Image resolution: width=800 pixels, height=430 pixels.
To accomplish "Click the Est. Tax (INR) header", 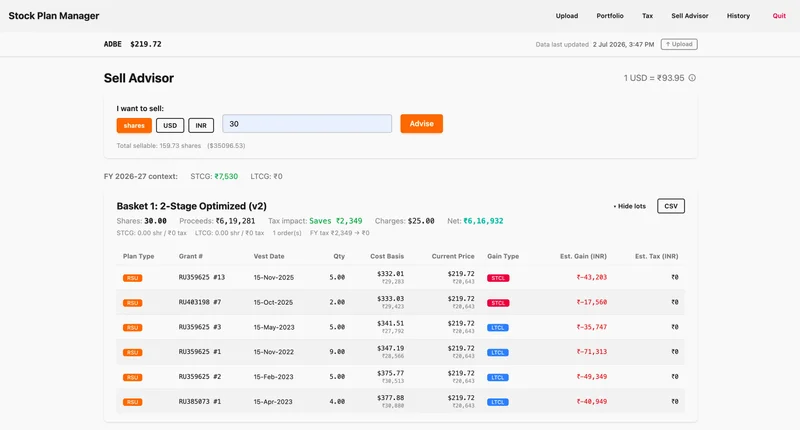I will [x=656, y=256].
